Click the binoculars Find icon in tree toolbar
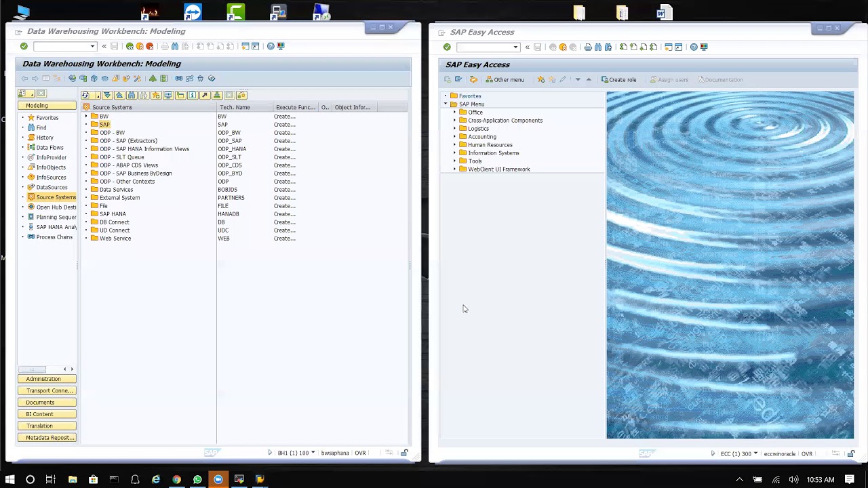This screenshot has width=868, height=488. click(132, 95)
